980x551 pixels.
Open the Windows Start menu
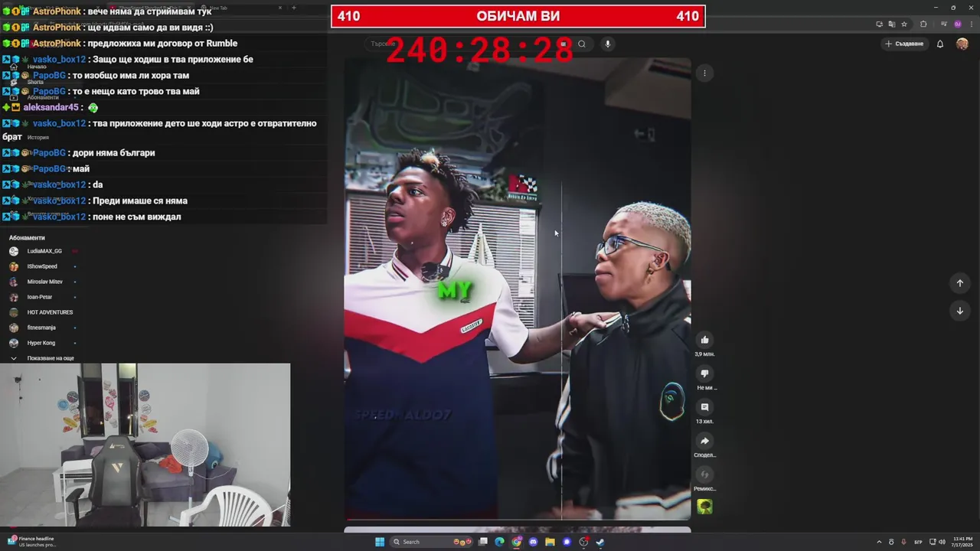click(x=380, y=542)
